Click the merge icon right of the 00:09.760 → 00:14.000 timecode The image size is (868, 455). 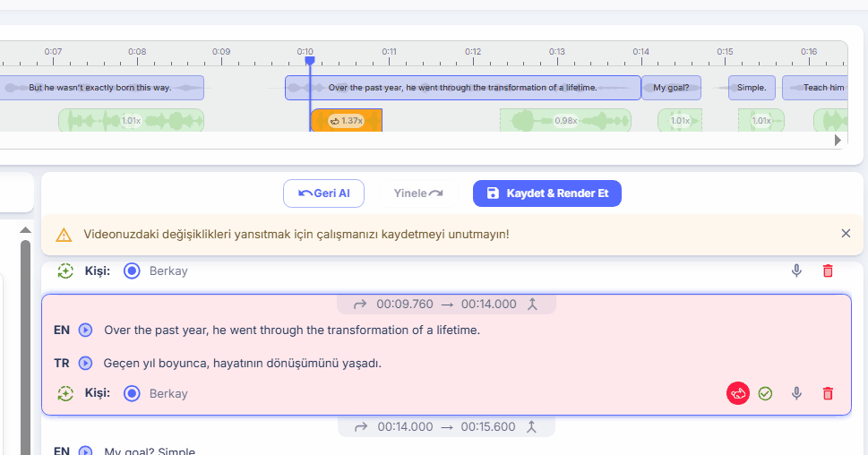click(532, 304)
